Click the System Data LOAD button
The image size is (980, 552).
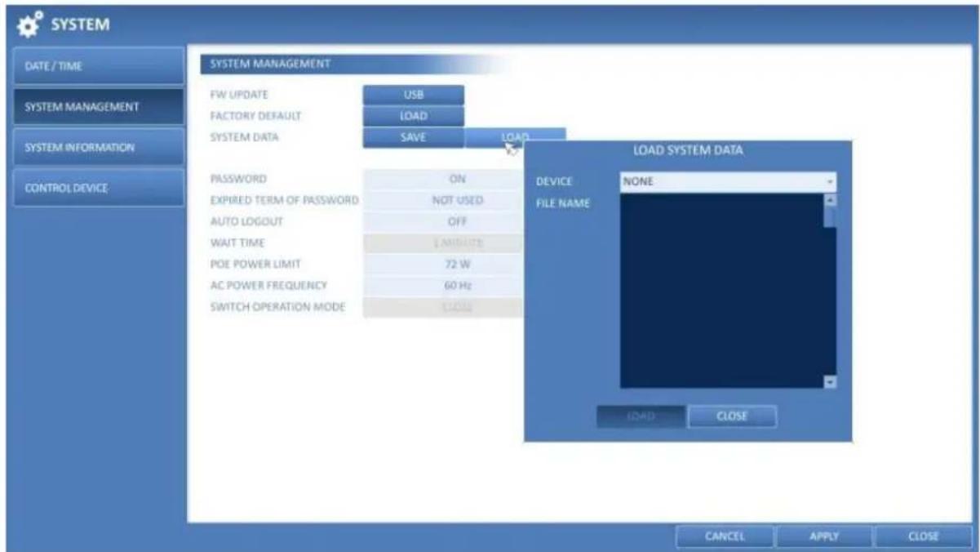tap(514, 137)
